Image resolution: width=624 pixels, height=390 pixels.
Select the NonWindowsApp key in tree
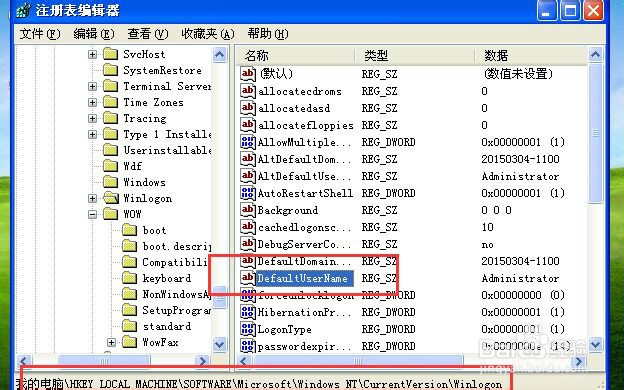pyautogui.click(x=176, y=294)
